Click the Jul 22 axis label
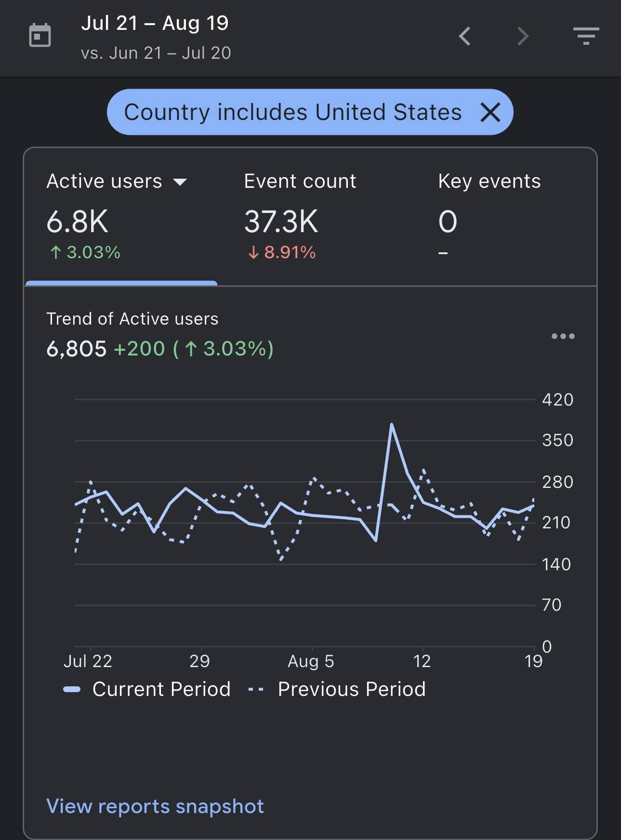Image resolution: width=621 pixels, height=840 pixels. click(x=88, y=661)
